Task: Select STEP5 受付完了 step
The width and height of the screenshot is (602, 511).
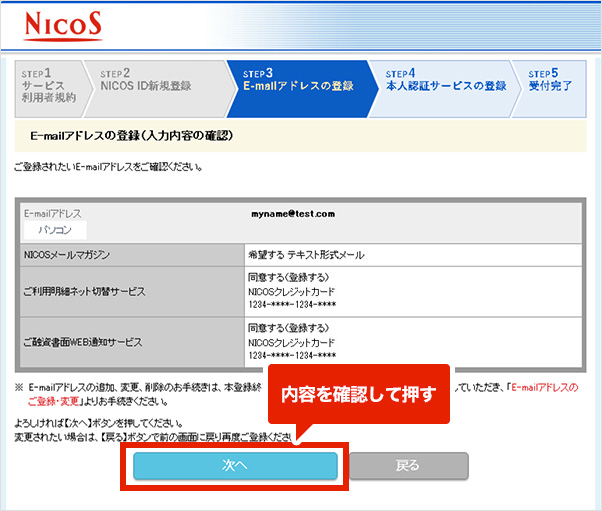Action: coord(552,80)
